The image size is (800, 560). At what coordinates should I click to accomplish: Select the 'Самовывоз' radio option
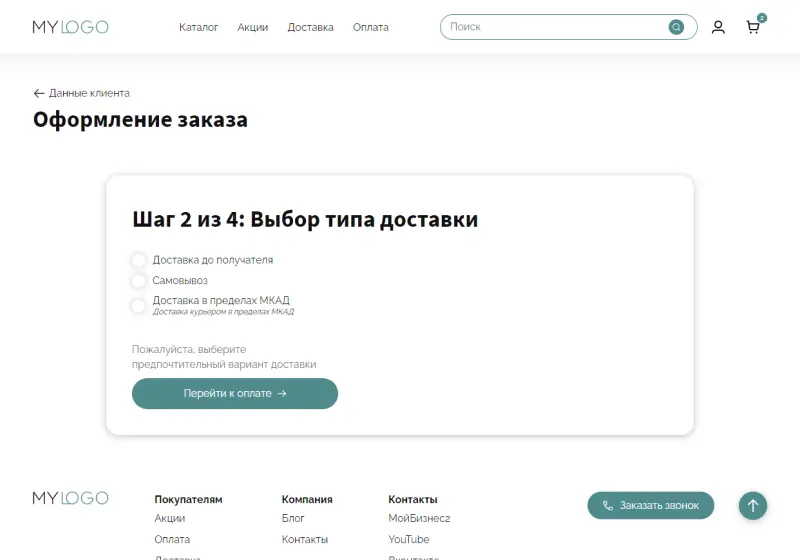click(139, 281)
